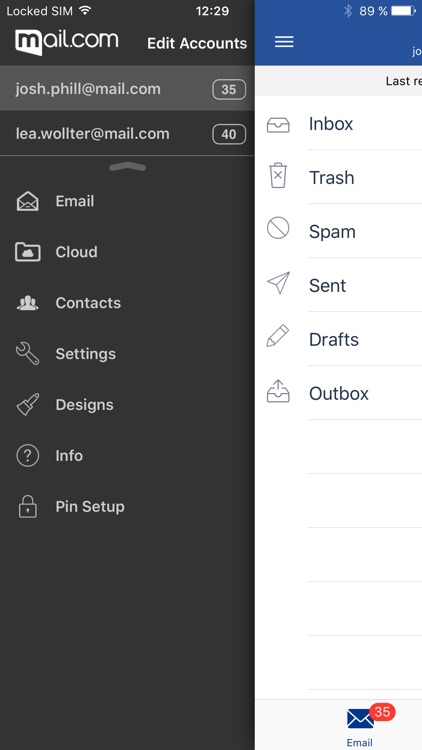
Task: Open the Email menu entry
Action: click(x=127, y=201)
